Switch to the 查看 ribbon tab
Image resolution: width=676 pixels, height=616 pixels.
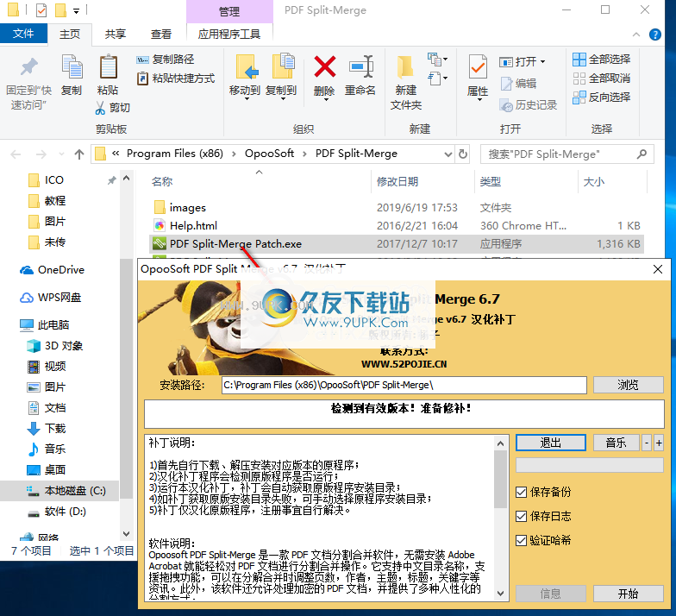160,35
